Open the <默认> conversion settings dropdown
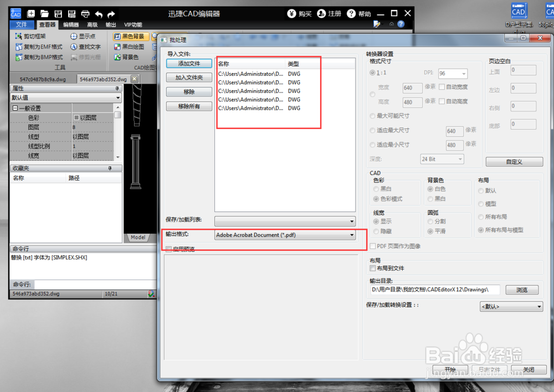This screenshot has height=392, width=554. point(511,307)
